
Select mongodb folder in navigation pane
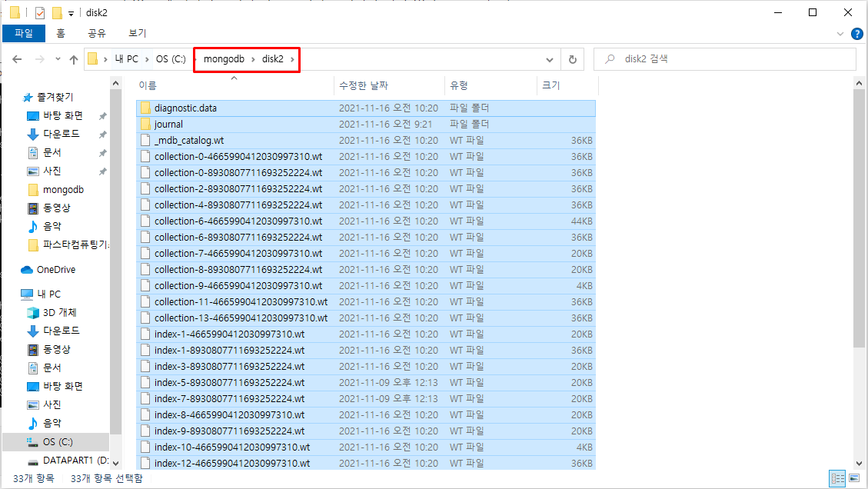coord(63,189)
